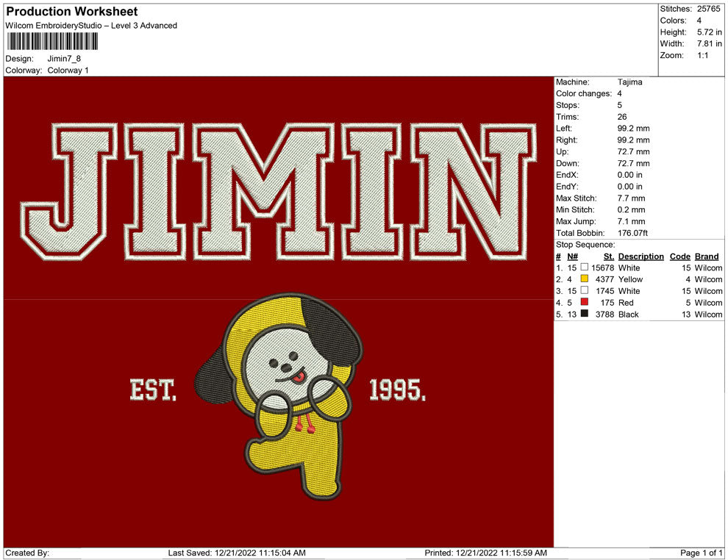Click stitch count 15678 in stop 1
728x560 pixels.
603,268
